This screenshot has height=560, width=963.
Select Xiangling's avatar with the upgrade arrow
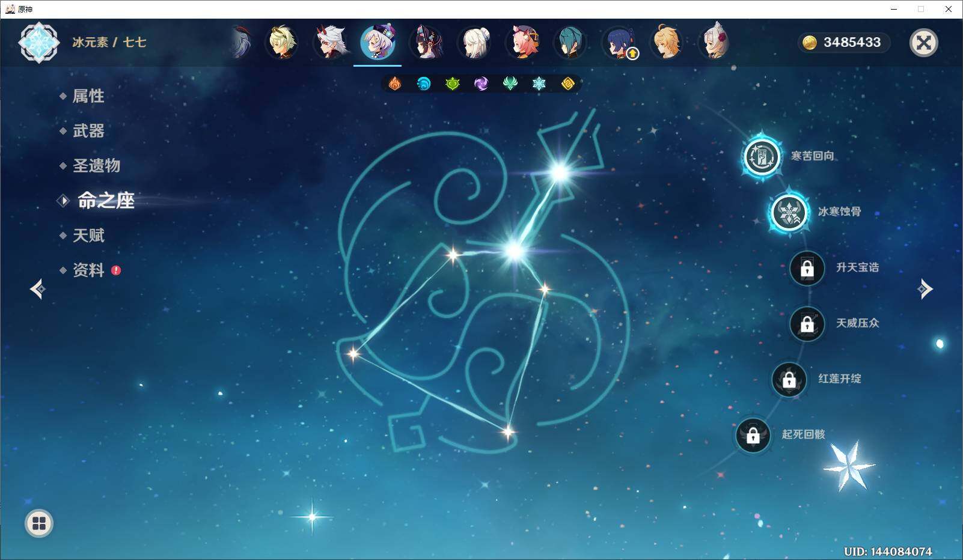(619, 43)
